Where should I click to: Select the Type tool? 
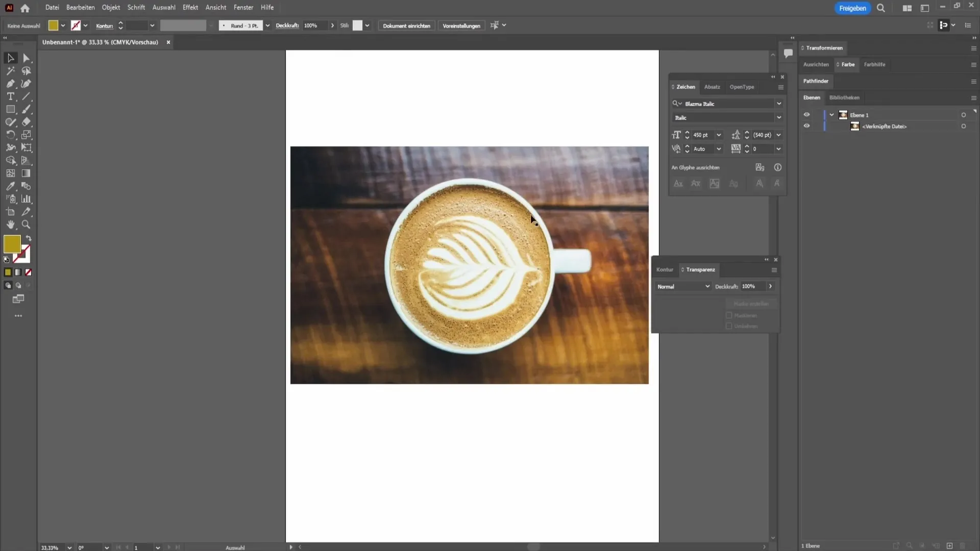pyautogui.click(x=10, y=96)
